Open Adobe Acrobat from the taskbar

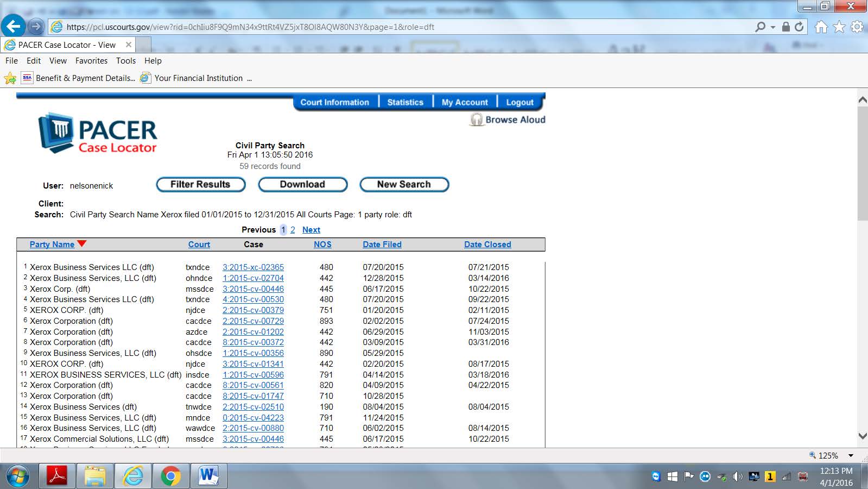point(58,477)
